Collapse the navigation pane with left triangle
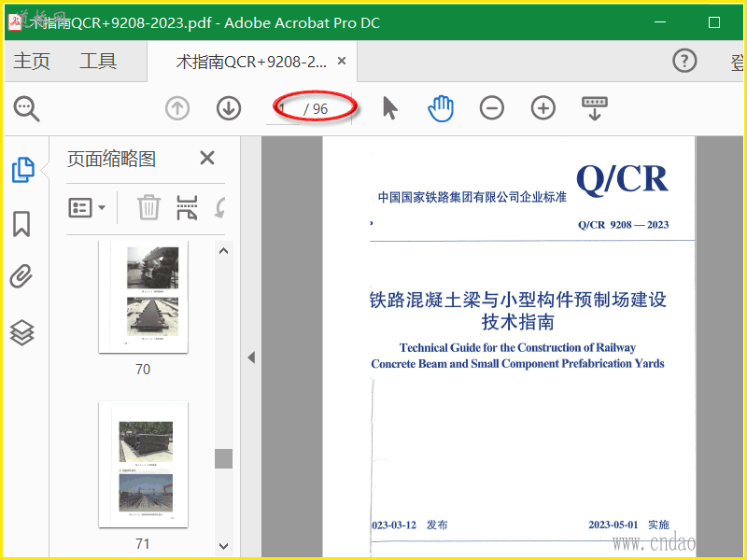 point(251,357)
